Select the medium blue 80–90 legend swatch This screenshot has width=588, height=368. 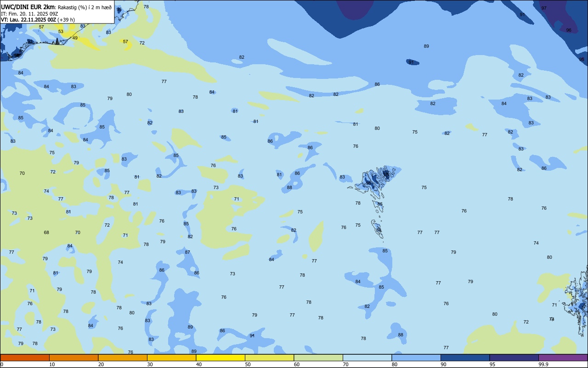(x=416, y=357)
